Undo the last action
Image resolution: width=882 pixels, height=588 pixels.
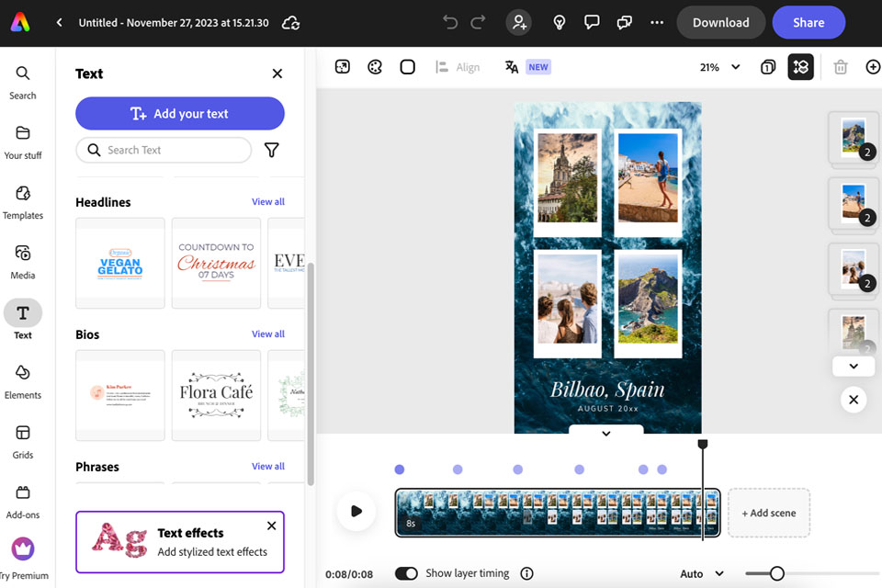click(x=450, y=22)
